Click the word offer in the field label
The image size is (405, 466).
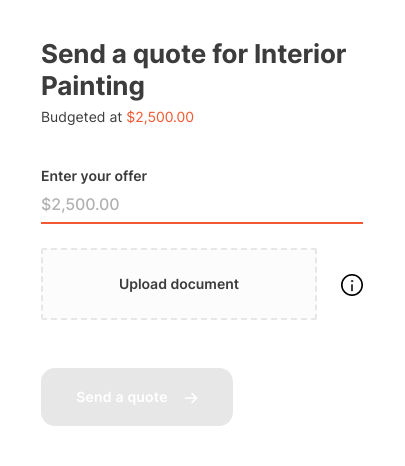131,176
